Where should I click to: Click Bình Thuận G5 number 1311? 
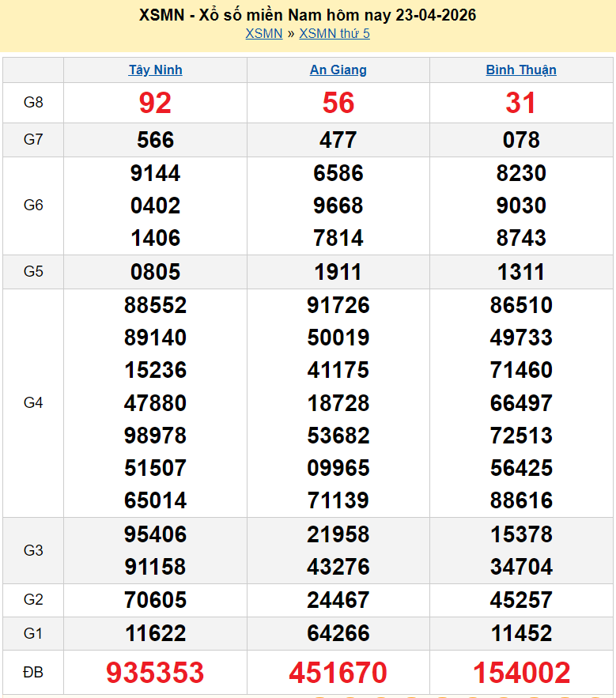521,272
